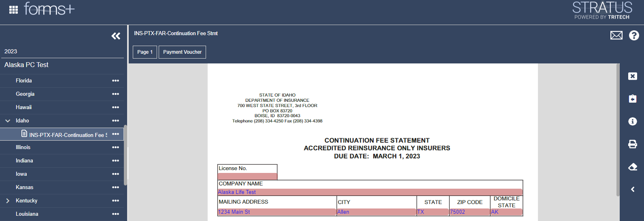Screen dimensions: 644x221
Task: Click the info circle icon
Action: tap(632, 122)
